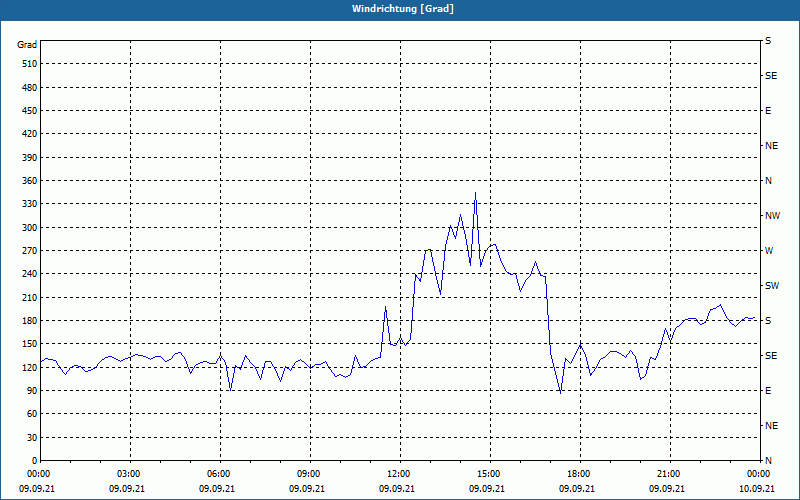Select the 180 degree axis label
The height and width of the screenshot is (500, 800).
(x=30, y=321)
